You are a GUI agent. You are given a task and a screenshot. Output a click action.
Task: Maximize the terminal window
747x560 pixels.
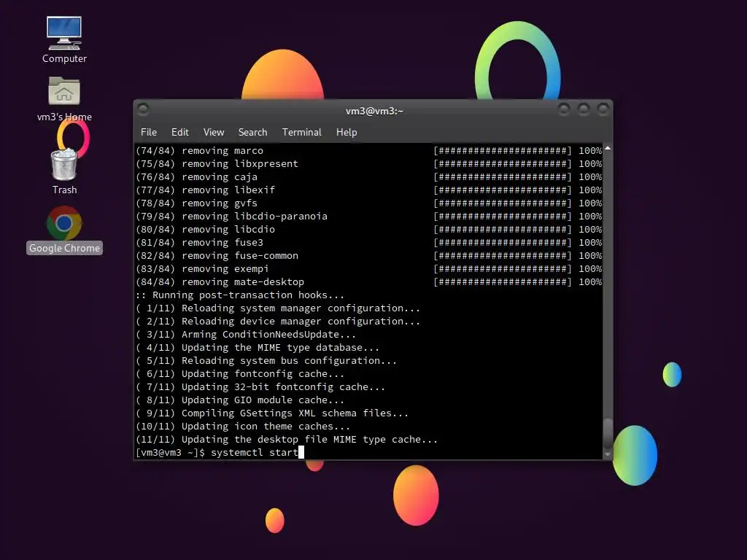[583, 109]
